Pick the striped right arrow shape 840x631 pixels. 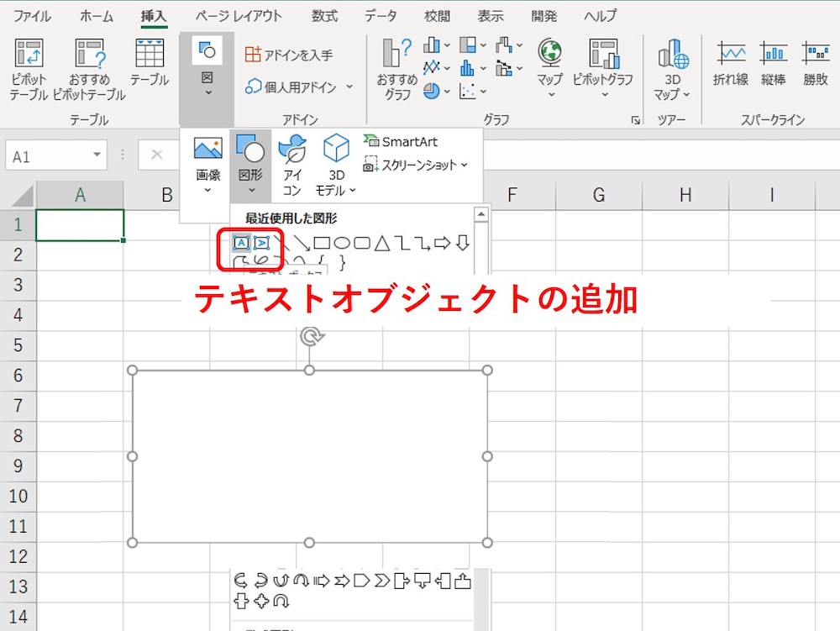(322, 580)
